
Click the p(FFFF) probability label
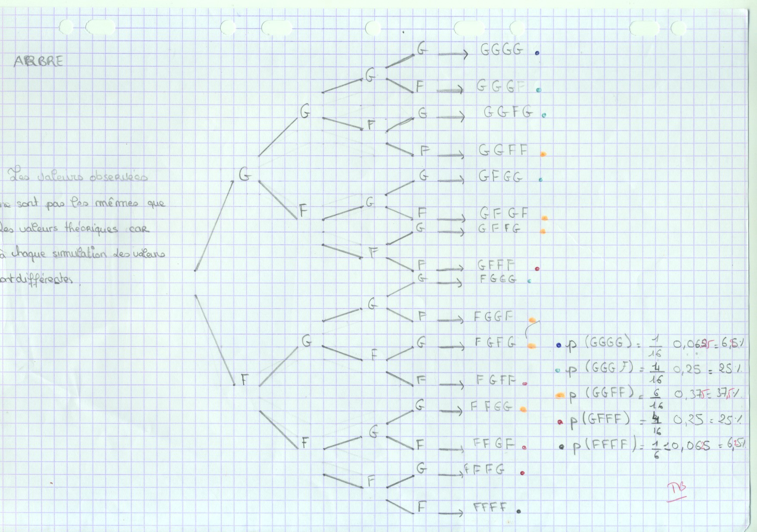click(603, 446)
